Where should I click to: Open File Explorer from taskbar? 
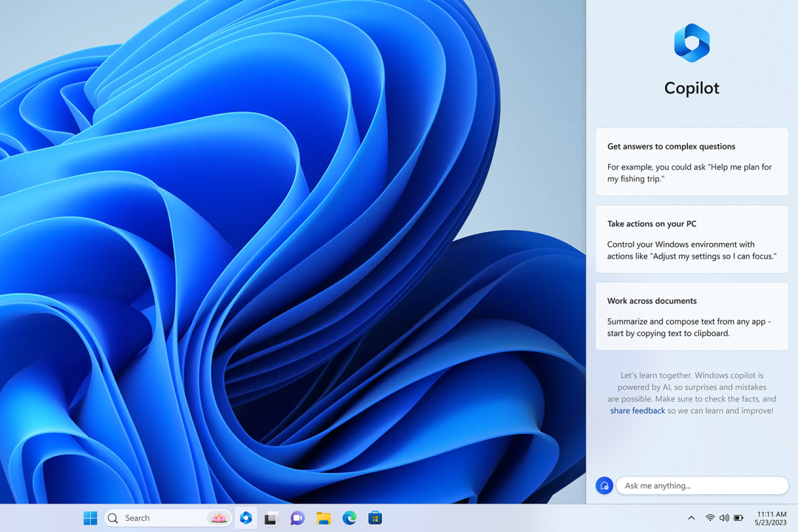(x=323, y=518)
